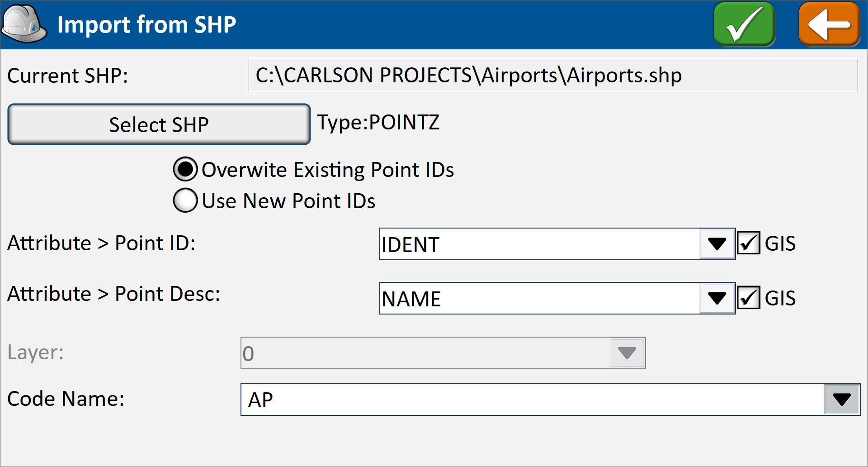Click the 'Layer:' label
Viewport: 868px width, 467px height.
click(x=36, y=353)
